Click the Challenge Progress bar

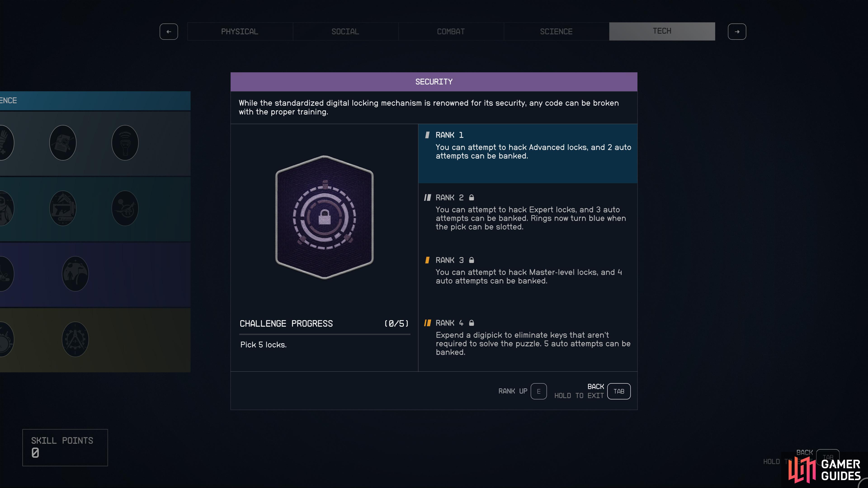pyautogui.click(x=325, y=334)
